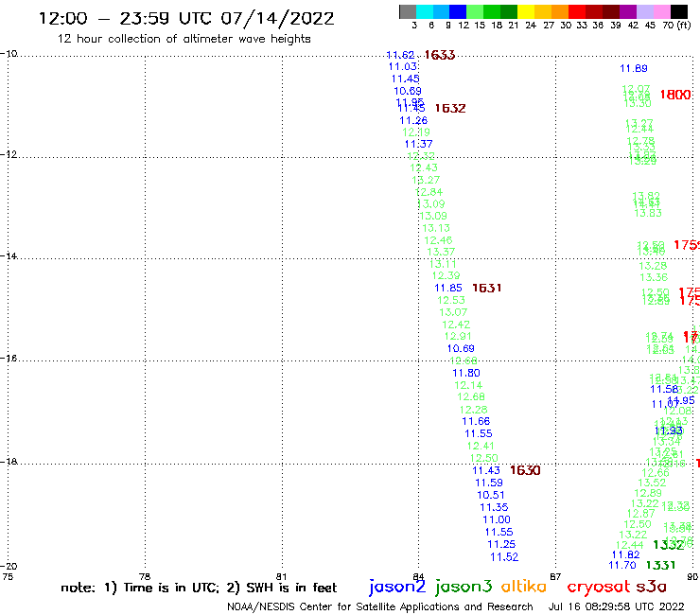Screen dimensions: 700x615
Task: Click the note about UTC and feet
Action: [x=199, y=588]
